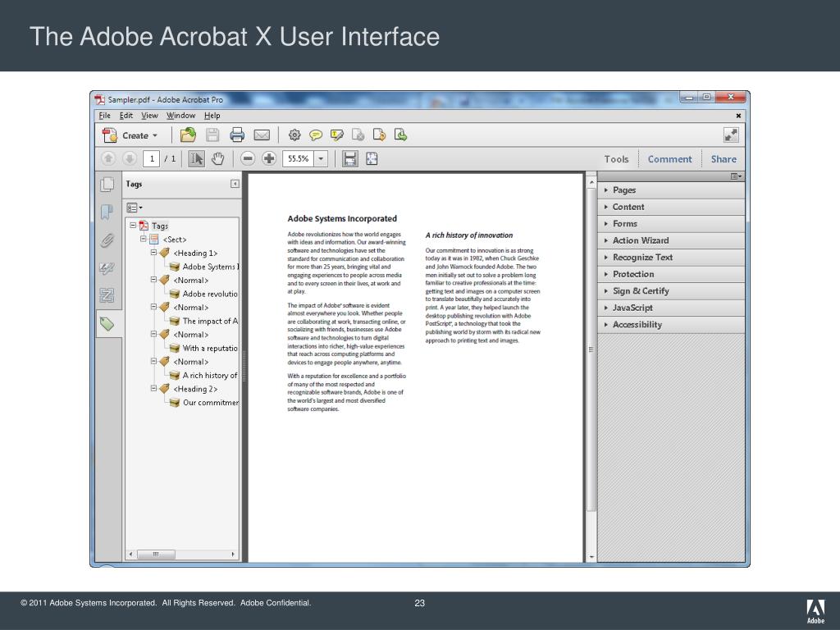Select 'A rich history of' tree item
The width and height of the screenshot is (840, 630).
tap(210, 376)
